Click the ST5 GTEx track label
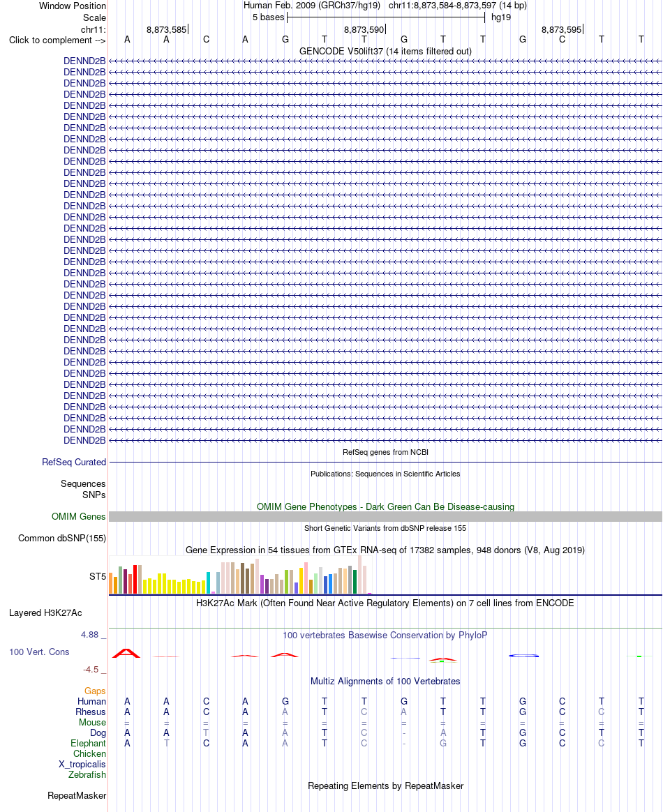Image resolution: width=663 pixels, height=812 pixels. 98,576
